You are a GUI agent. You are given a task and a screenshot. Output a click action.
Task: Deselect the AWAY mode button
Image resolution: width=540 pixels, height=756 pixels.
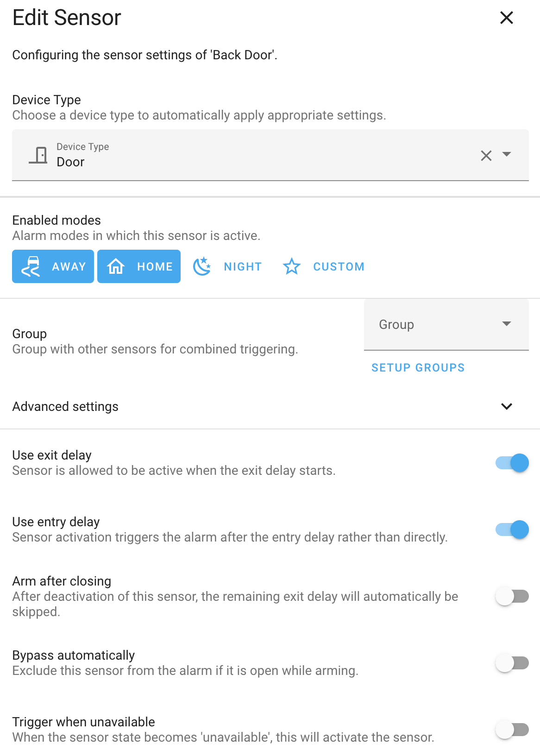52,266
